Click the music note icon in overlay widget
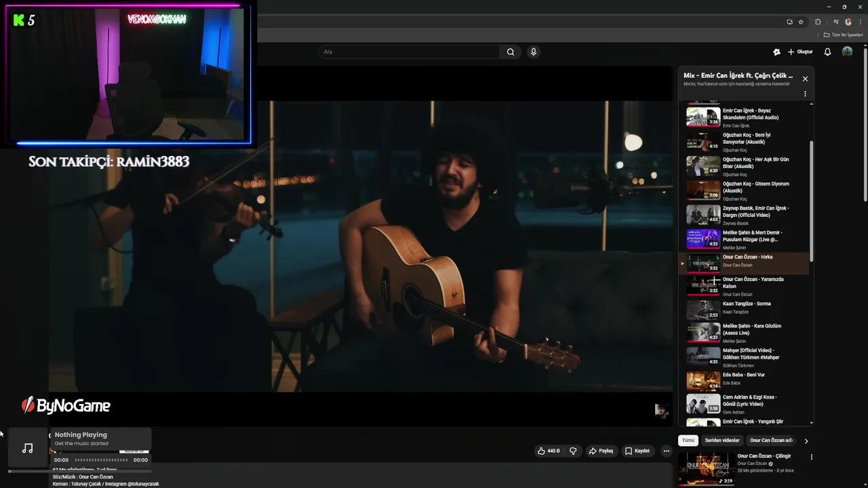868x488 pixels. point(27,448)
